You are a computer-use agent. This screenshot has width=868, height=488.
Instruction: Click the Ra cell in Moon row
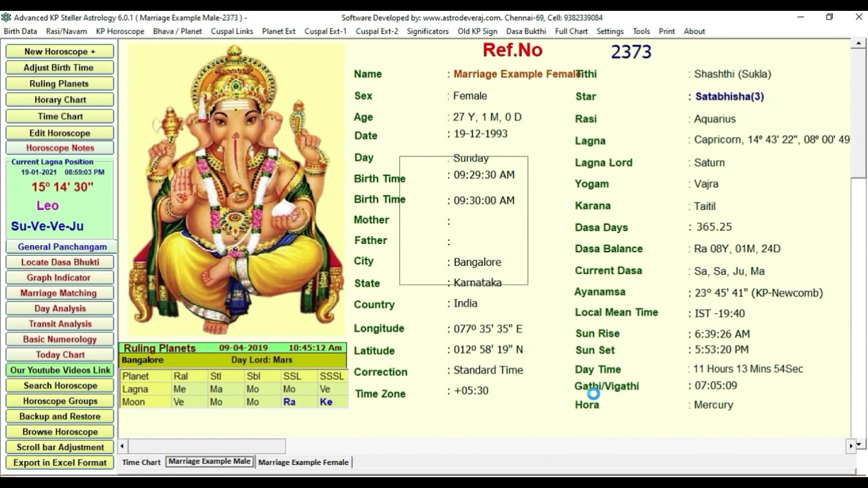[290, 402]
